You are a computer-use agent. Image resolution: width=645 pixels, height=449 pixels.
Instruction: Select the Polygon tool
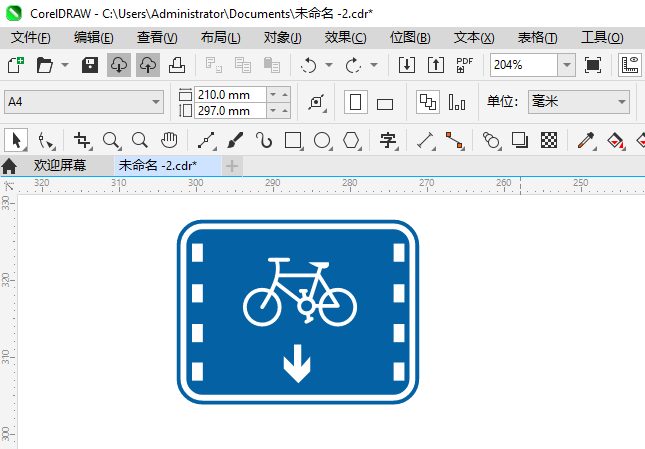(351, 140)
